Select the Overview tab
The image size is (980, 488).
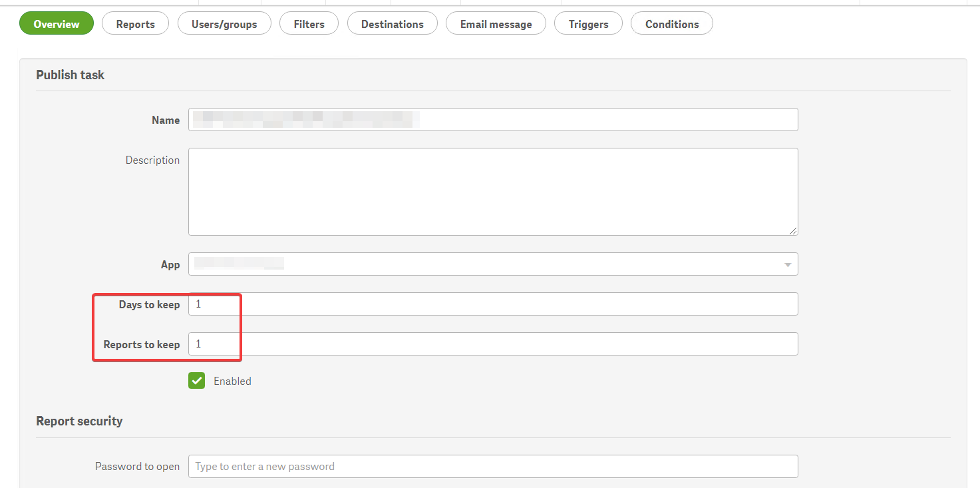(x=56, y=23)
